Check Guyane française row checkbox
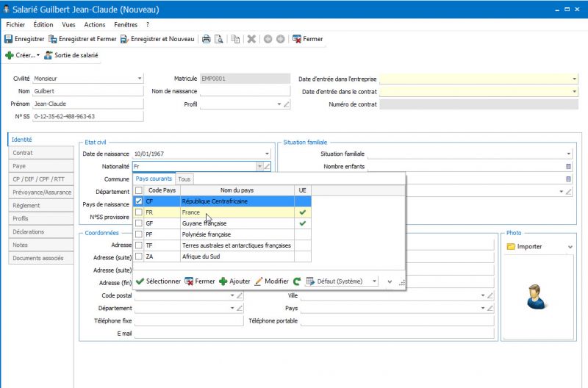Screen dimensions: 588x388 pyautogui.click(x=139, y=223)
